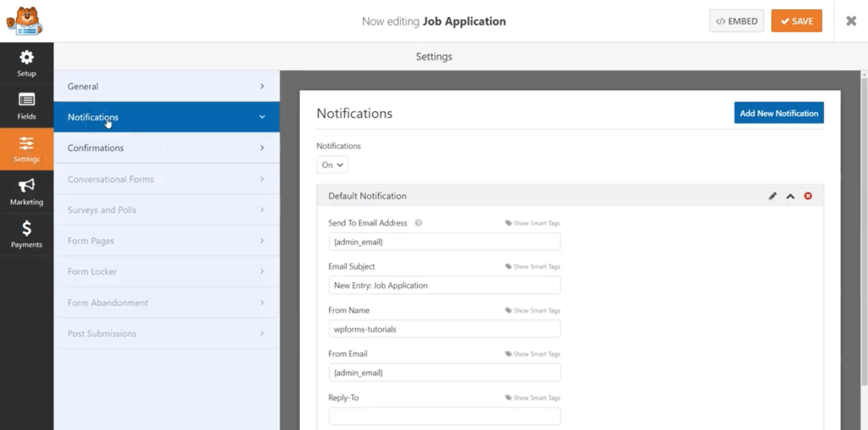Click the vertical scrollbar of the settings panel
The width and height of the screenshot is (868, 430).
click(x=864, y=230)
